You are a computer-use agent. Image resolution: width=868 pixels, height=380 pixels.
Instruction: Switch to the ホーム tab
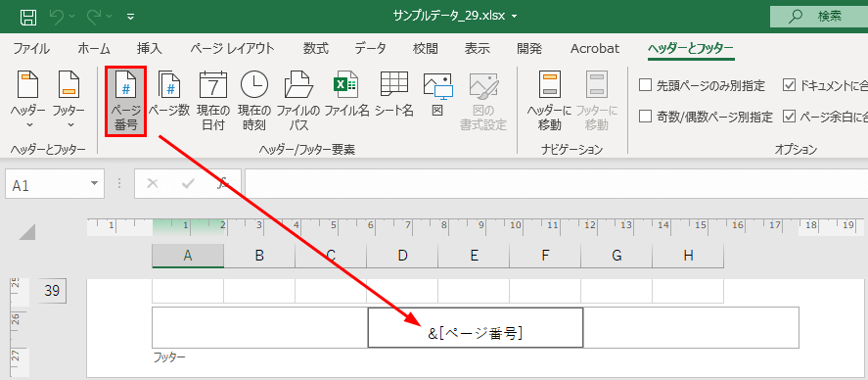pyautogui.click(x=94, y=49)
